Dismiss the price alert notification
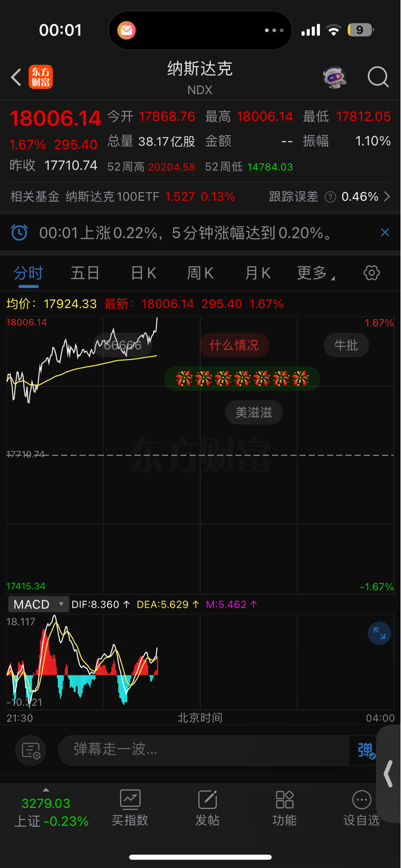401x868 pixels. click(x=385, y=233)
